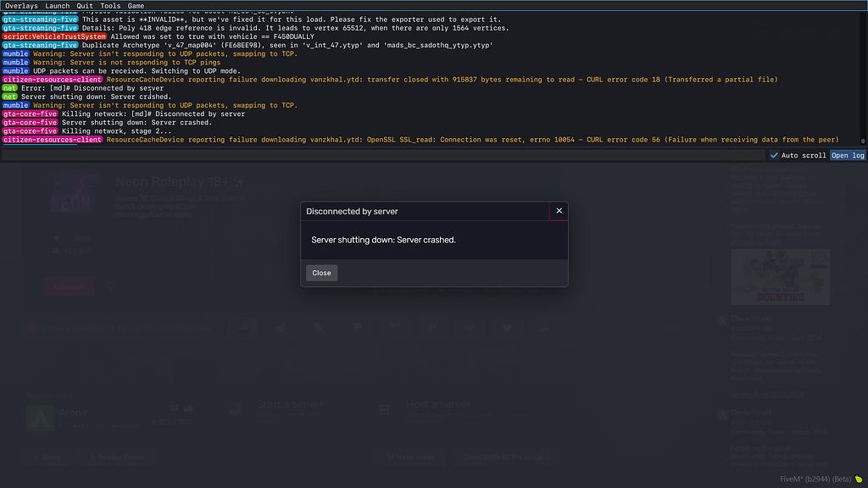Viewport: 868px width, 488px height.
Task: Click the Better Call Bounties banner image
Action: pos(780,277)
